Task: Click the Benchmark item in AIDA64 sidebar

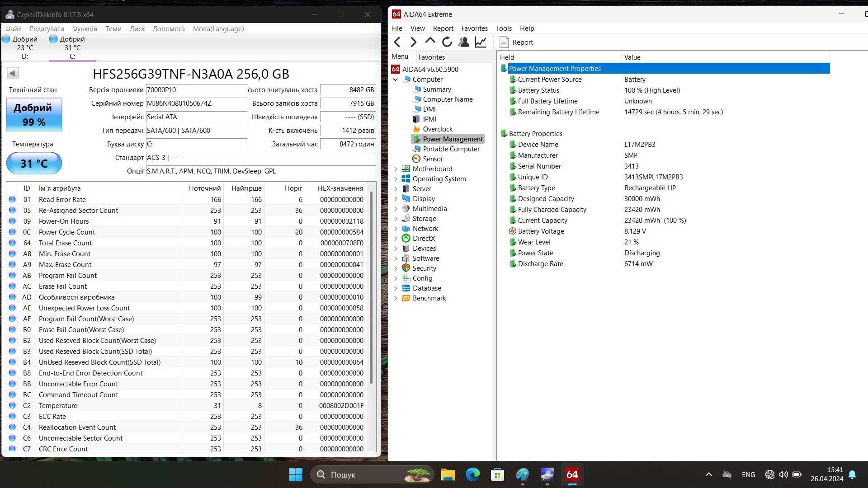Action: (x=429, y=298)
